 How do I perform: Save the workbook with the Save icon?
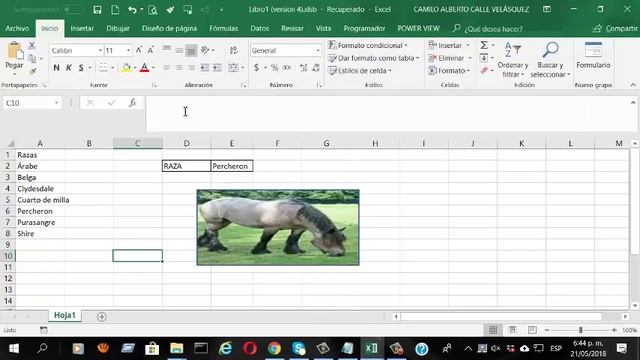(97, 9)
